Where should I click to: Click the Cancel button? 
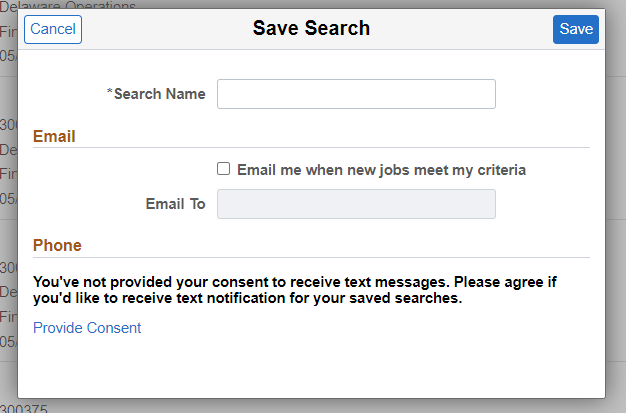53,29
